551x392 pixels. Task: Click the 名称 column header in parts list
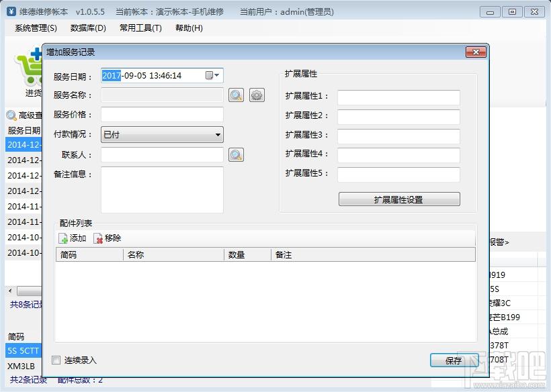pos(173,255)
